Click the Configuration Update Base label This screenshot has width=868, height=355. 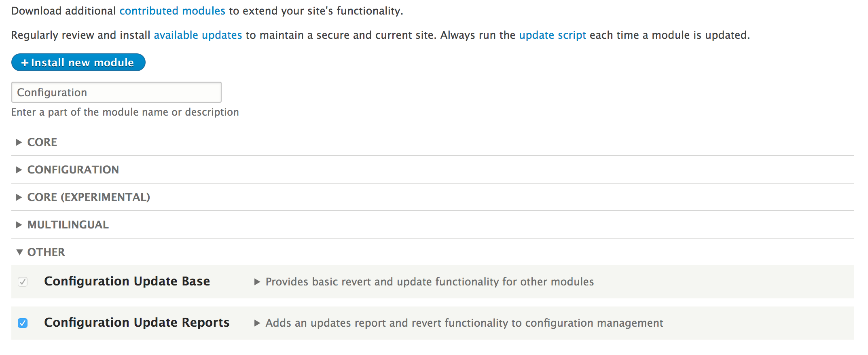127,281
